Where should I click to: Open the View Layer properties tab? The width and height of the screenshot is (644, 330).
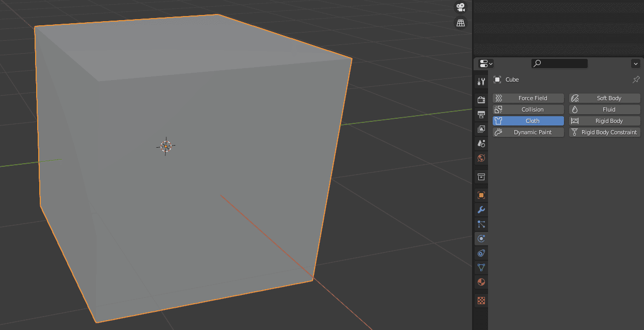(x=481, y=129)
